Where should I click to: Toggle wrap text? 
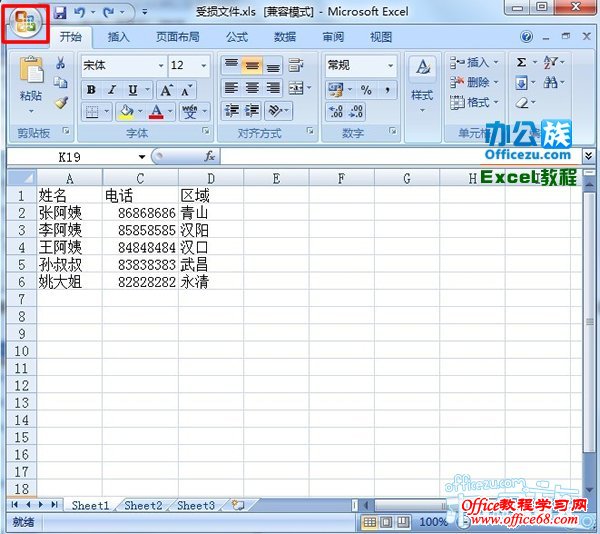pyautogui.click(x=296, y=65)
